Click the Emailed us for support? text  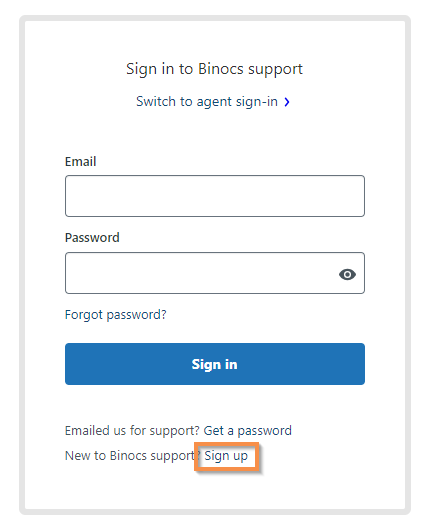pyautogui.click(x=133, y=431)
